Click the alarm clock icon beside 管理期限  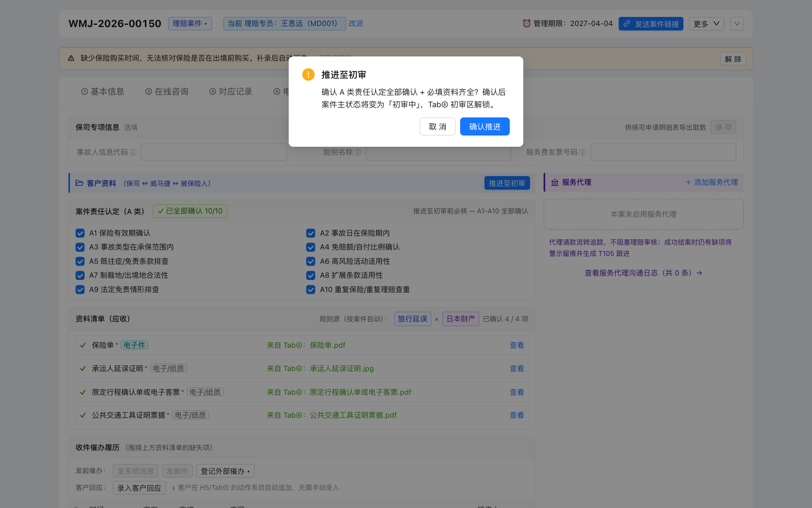(526, 23)
